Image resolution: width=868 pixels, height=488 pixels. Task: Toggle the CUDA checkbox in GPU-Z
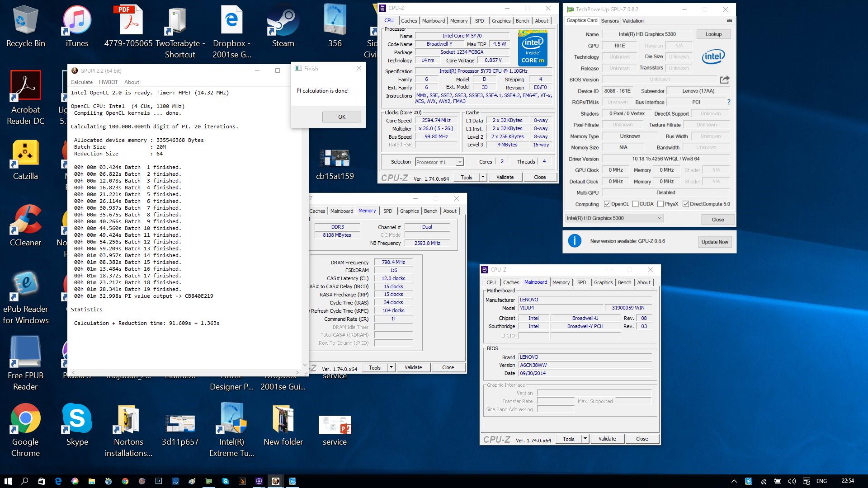(x=636, y=204)
